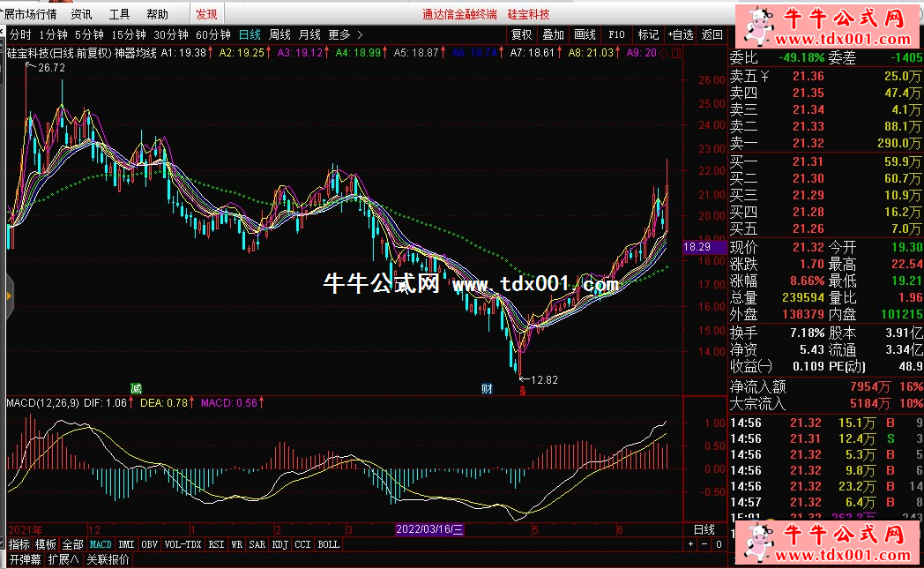Open F10 company info
Viewport: 924px width, 569px height.
[x=617, y=34]
